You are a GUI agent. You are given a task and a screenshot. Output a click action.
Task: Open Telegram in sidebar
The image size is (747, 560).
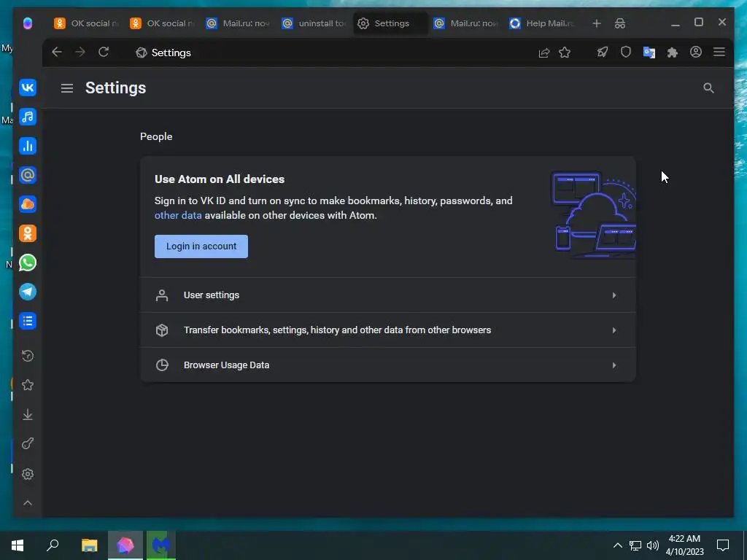point(28,292)
